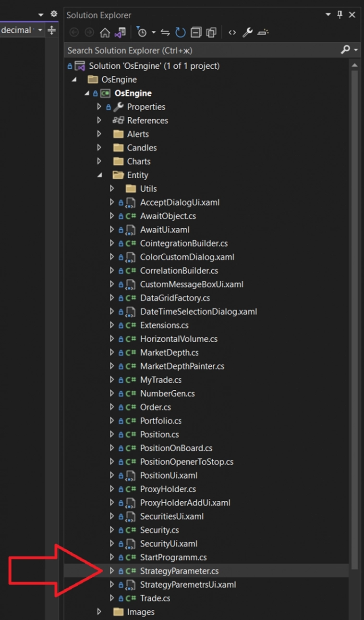Switch between solution and folder views
The height and width of the screenshot is (620, 364).
coord(120,33)
